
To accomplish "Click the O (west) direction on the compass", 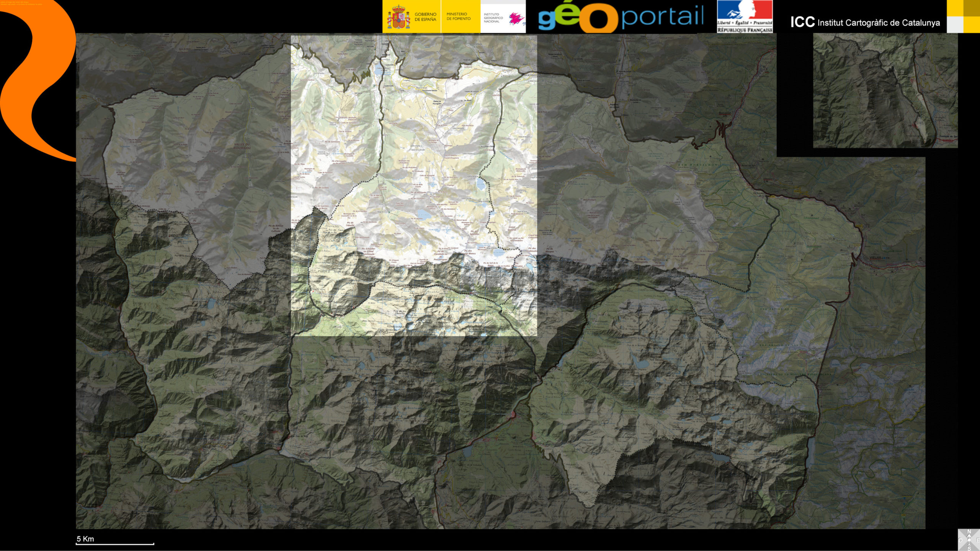I will (960, 540).
